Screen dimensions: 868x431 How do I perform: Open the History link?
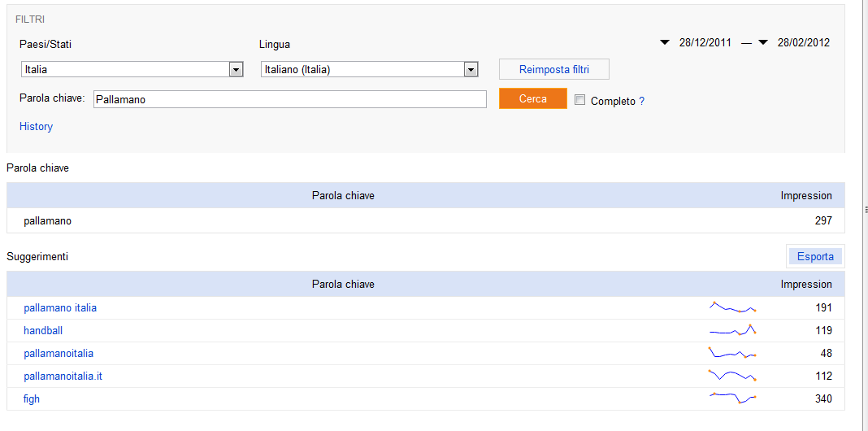coord(36,126)
